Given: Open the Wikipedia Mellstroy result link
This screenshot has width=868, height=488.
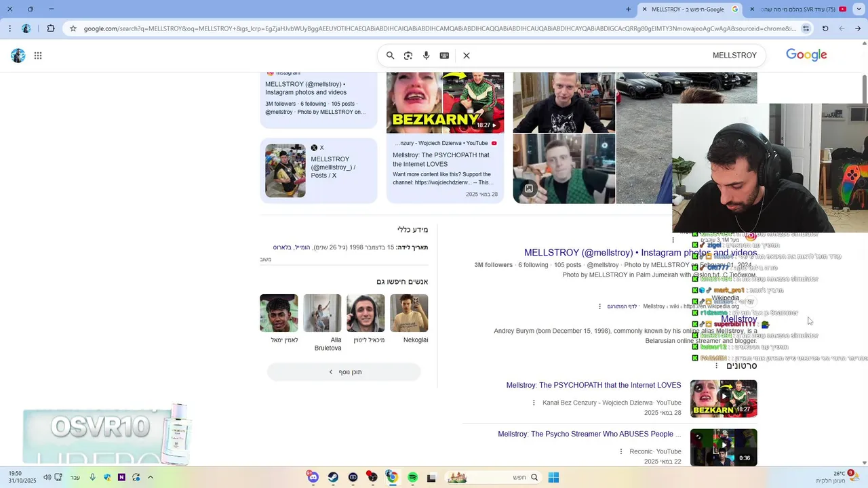Looking at the screenshot, I should tap(738, 319).
